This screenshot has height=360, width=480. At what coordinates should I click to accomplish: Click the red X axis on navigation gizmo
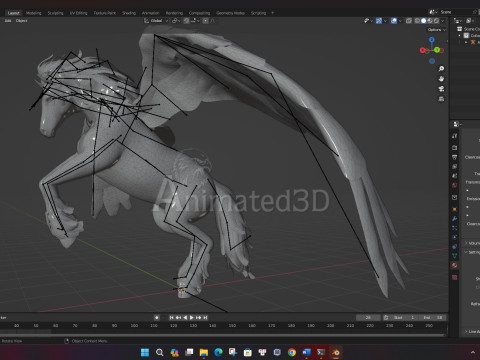pos(423,50)
